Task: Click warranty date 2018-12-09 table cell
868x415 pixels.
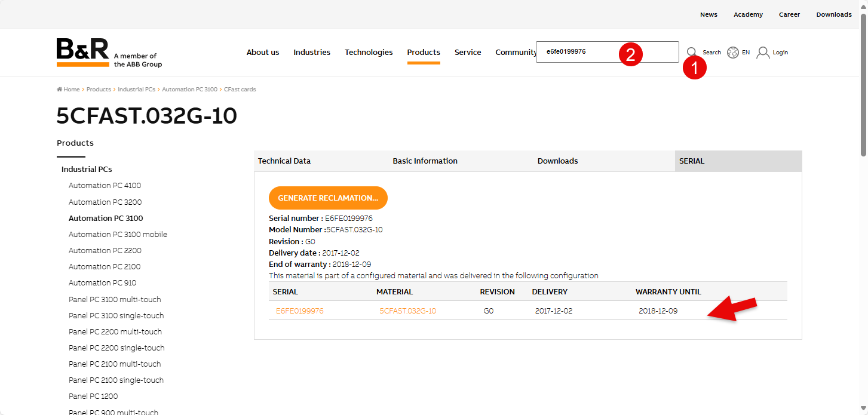Action: tap(658, 311)
